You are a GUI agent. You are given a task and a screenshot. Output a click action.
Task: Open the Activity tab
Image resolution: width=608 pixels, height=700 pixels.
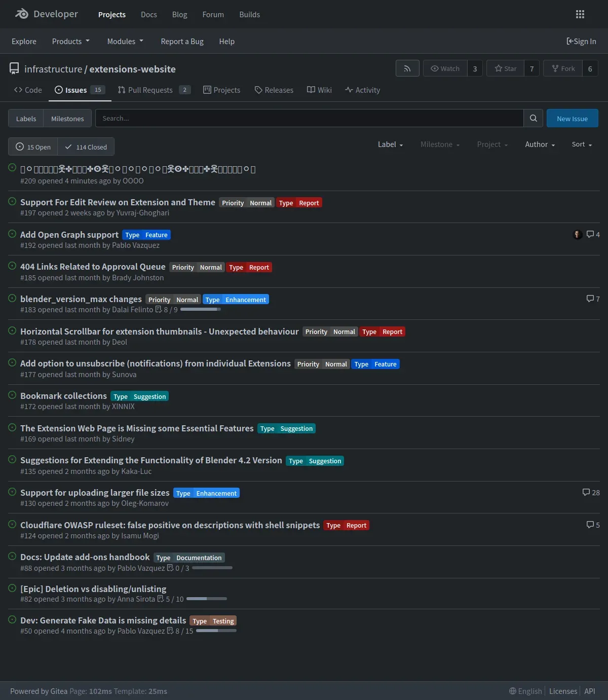pos(363,90)
